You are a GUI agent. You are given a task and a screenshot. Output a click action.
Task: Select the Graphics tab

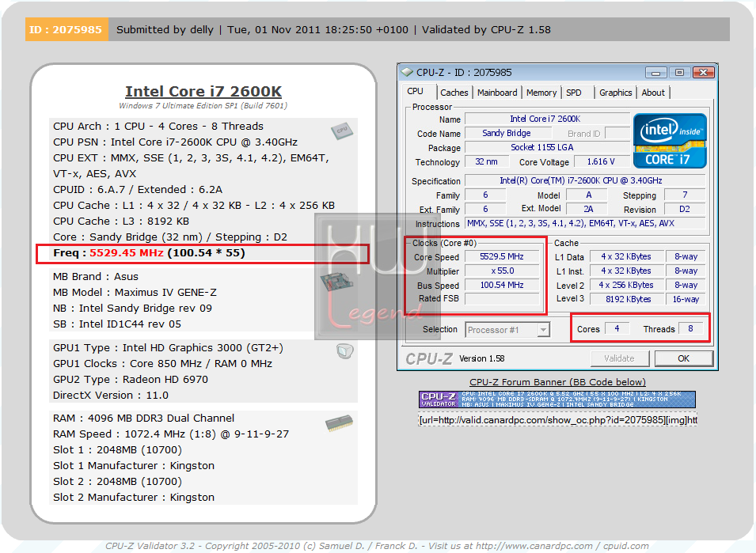click(616, 93)
